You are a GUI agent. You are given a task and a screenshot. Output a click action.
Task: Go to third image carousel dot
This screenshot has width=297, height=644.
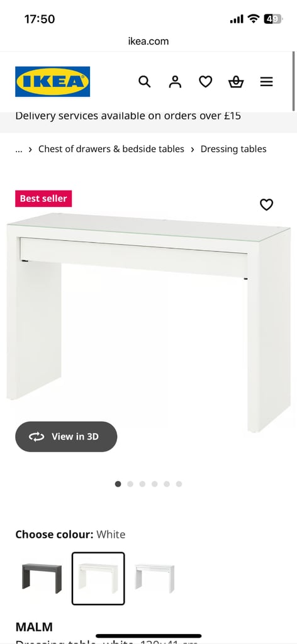[142, 484]
